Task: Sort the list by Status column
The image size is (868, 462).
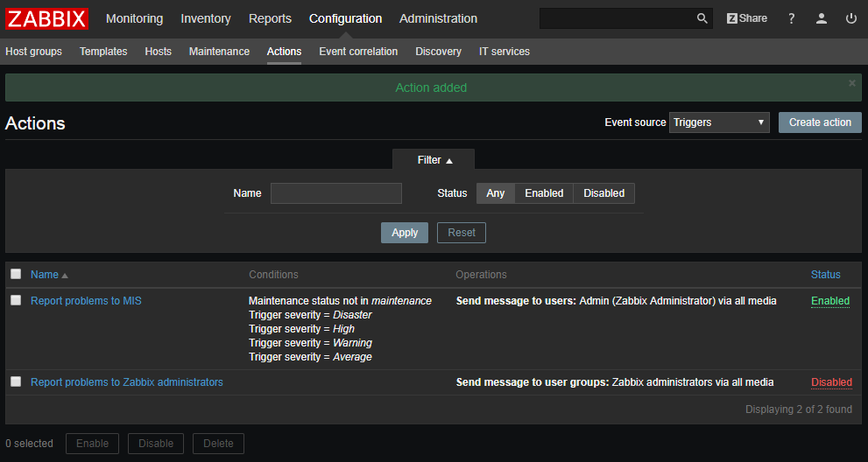Action: [825, 275]
